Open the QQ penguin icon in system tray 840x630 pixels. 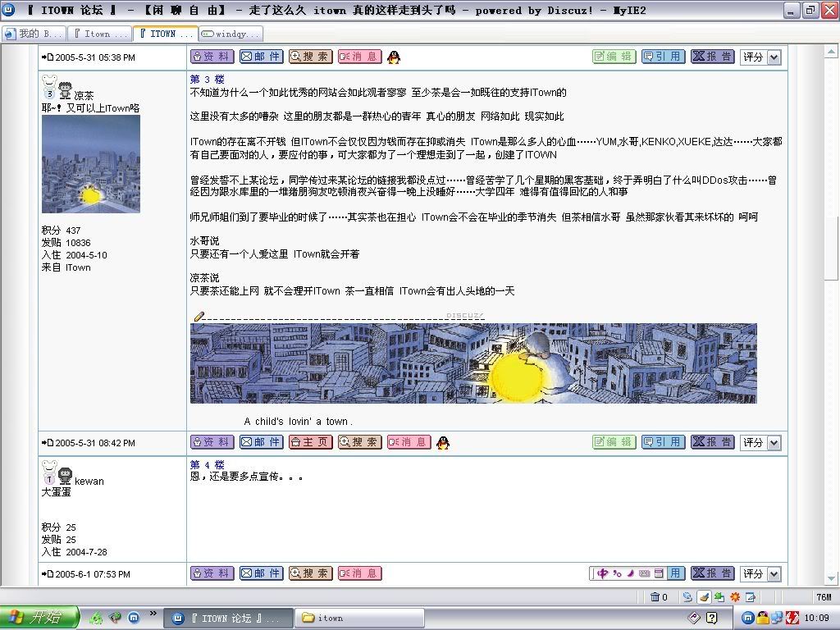pos(763,618)
